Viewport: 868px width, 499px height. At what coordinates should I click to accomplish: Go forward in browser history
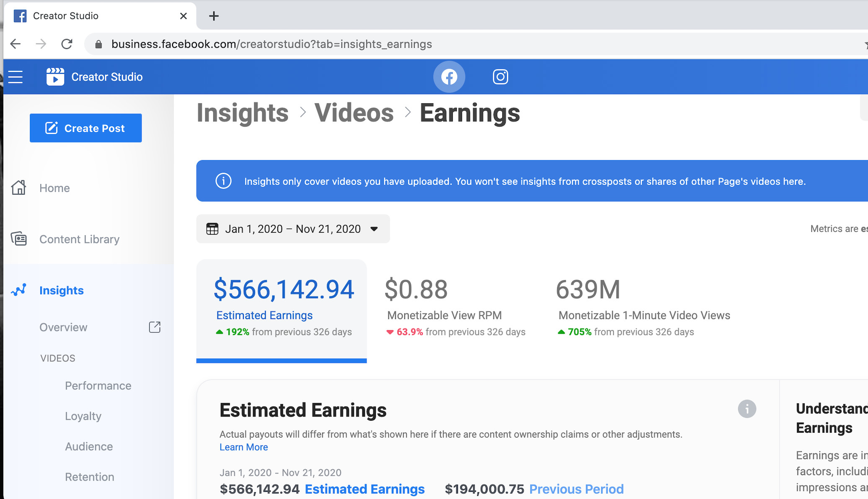point(41,44)
